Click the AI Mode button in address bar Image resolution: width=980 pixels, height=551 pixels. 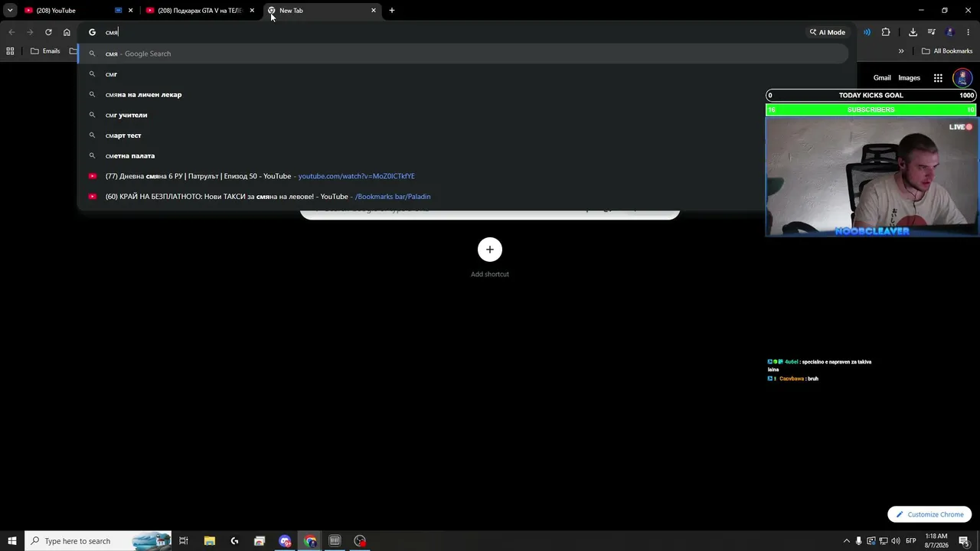tap(827, 32)
